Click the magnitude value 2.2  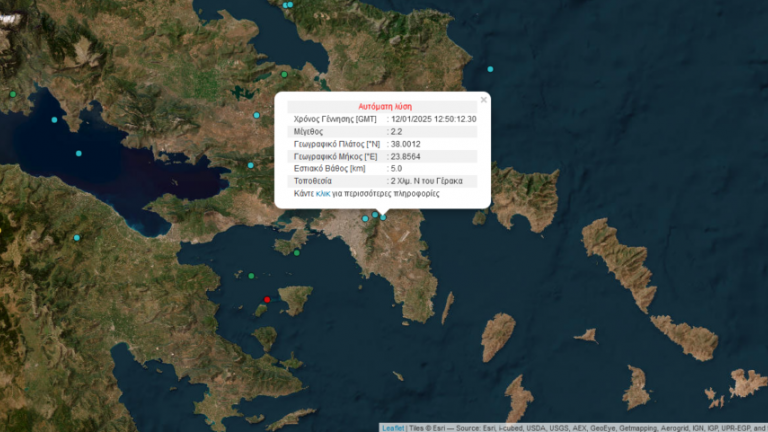[397, 131]
